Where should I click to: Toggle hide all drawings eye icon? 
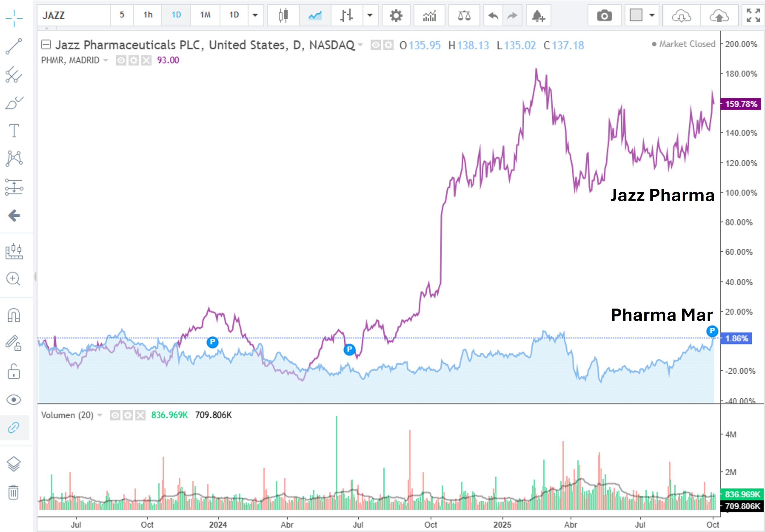click(14, 400)
